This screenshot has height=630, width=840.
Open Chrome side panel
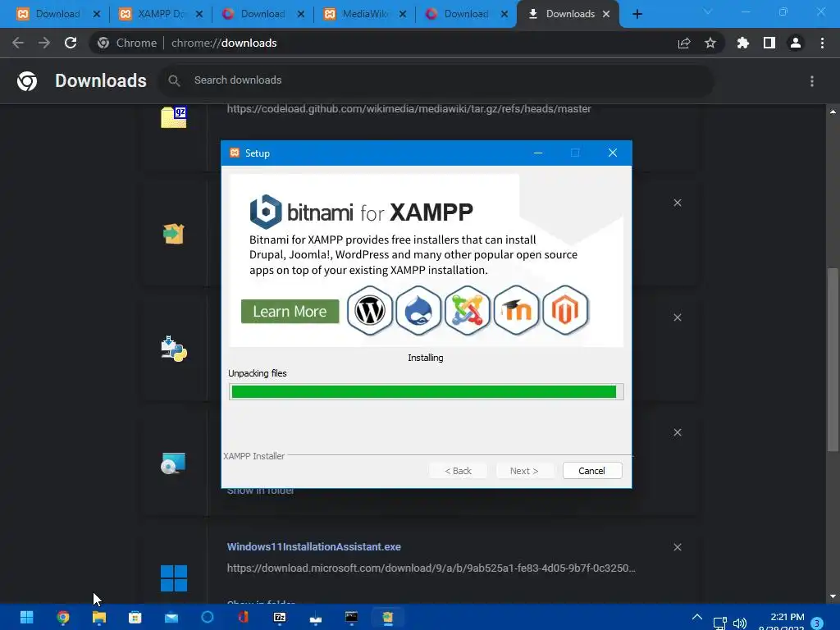[x=769, y=43]
